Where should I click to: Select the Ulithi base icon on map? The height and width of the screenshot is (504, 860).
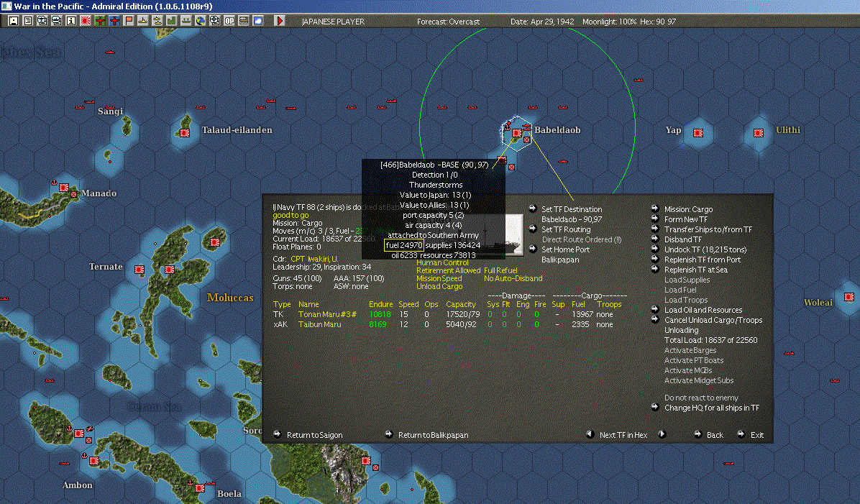[x=759, y=133]
